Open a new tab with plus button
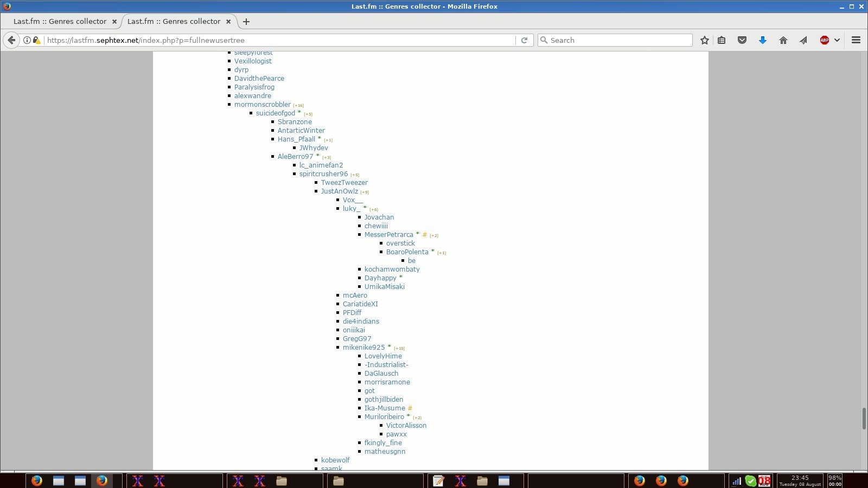 (x=246, y=22)
